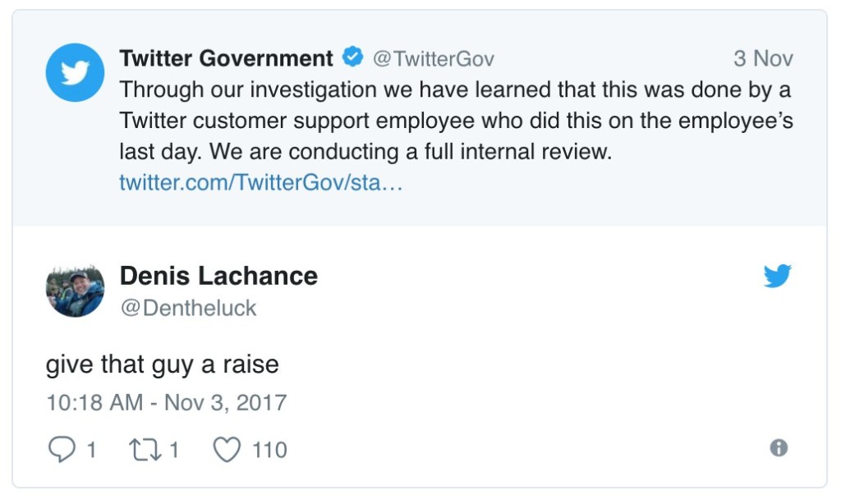Click the 110 likes count
This screenshot has height=504, width=841.
click(x=269, y=450)
